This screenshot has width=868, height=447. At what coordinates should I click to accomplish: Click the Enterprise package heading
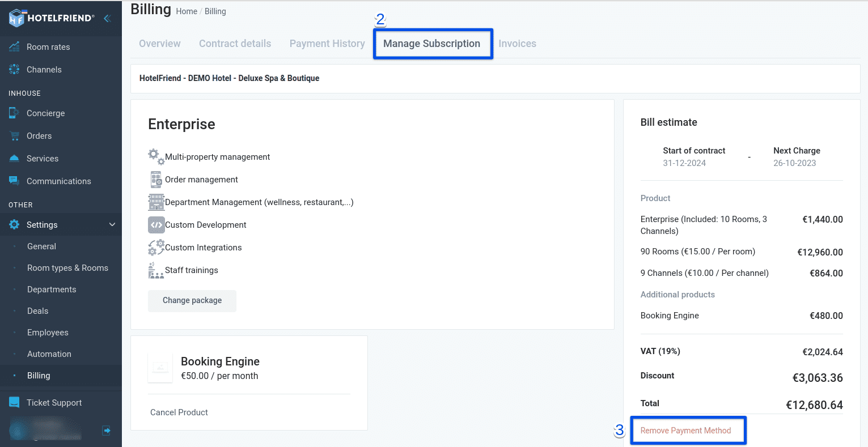[x=181, y=124]
